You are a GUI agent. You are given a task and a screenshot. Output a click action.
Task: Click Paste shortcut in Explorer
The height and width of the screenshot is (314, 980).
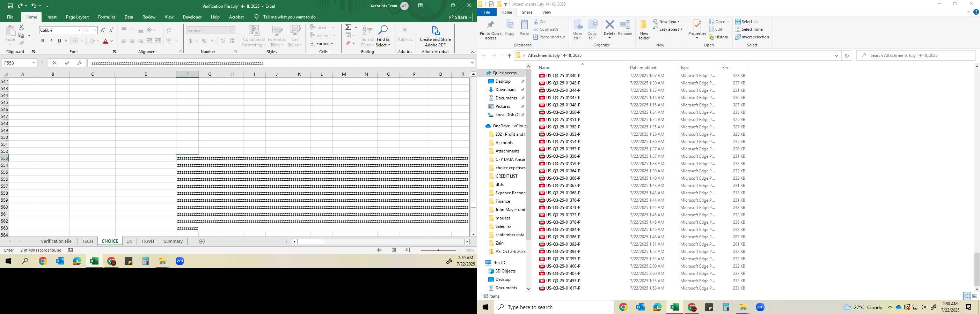[549, 37]
